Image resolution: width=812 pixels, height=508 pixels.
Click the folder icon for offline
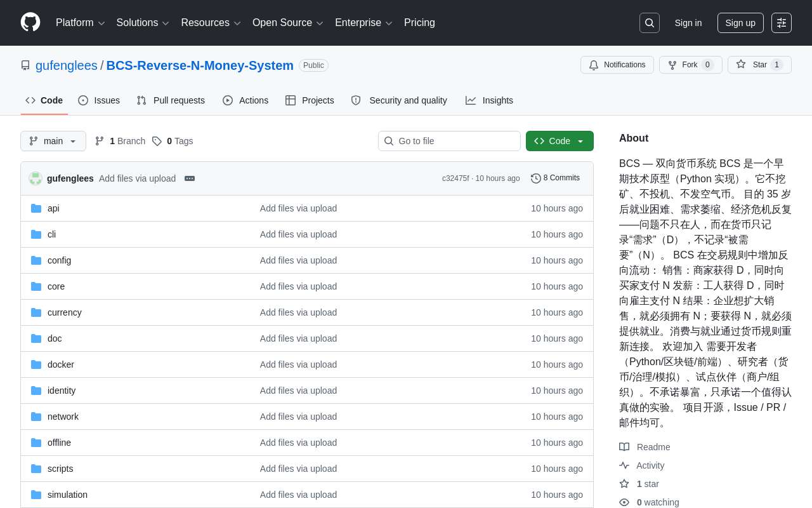36,443
